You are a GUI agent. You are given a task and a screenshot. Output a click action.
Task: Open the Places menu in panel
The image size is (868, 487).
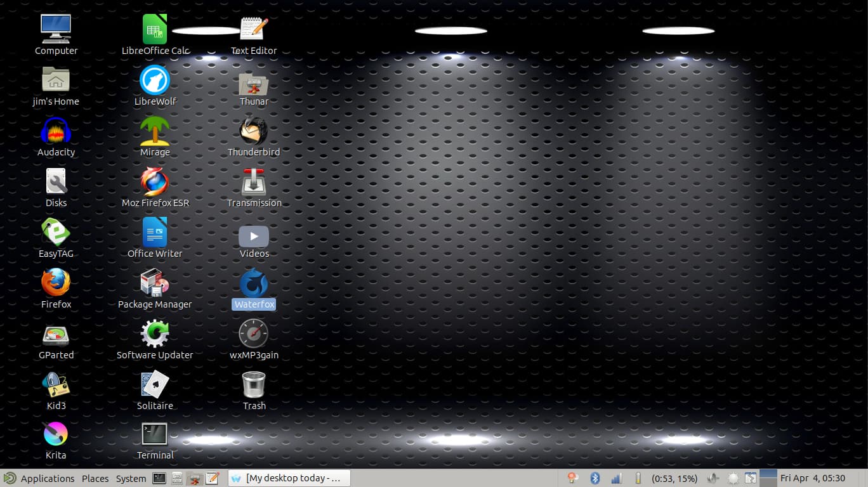click(95, 478)
